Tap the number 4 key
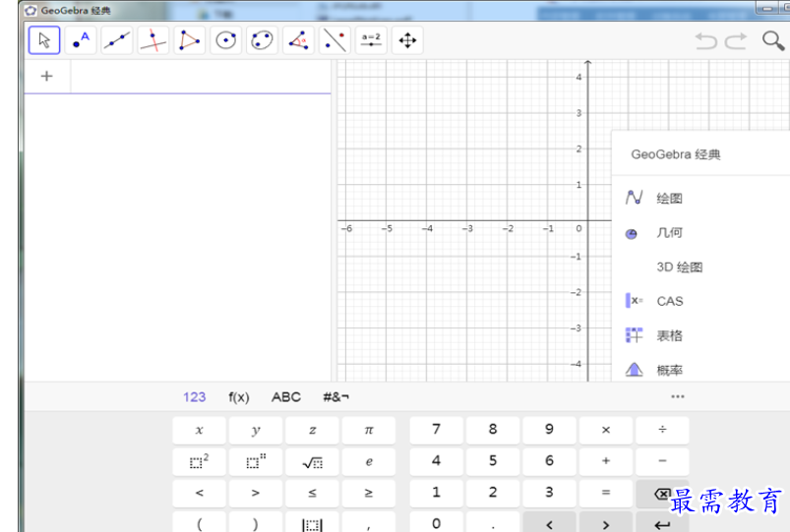Viewport: 790px width, 532px height. (436, 461)
